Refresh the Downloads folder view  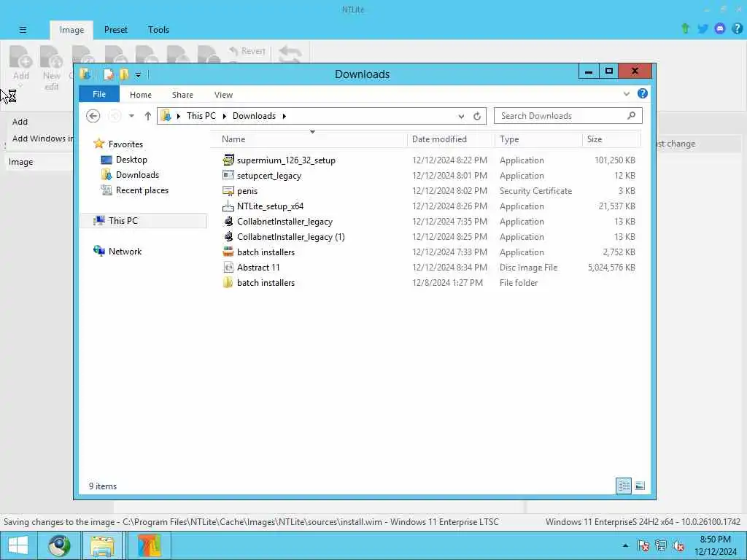click(477, 116)
